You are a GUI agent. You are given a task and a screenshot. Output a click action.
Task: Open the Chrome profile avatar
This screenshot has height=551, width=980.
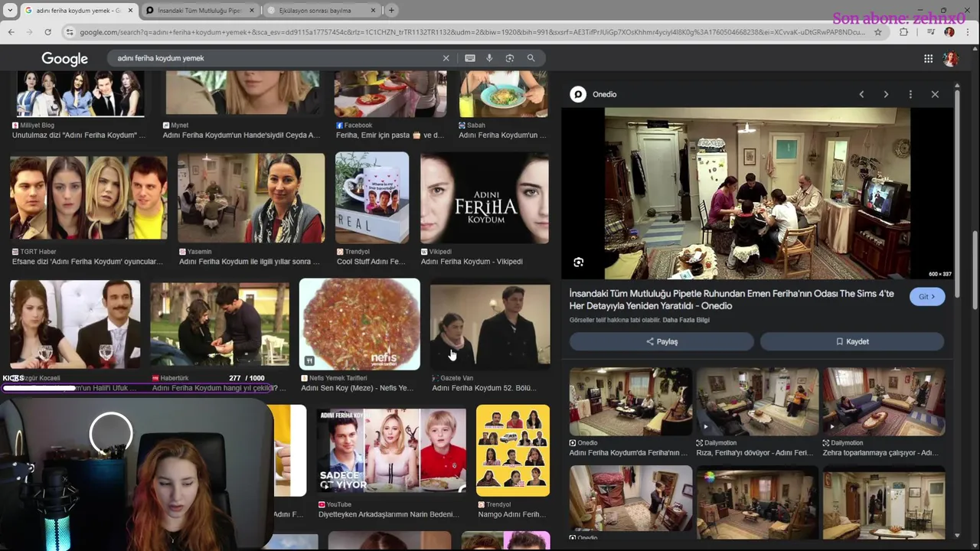(949, 32)
